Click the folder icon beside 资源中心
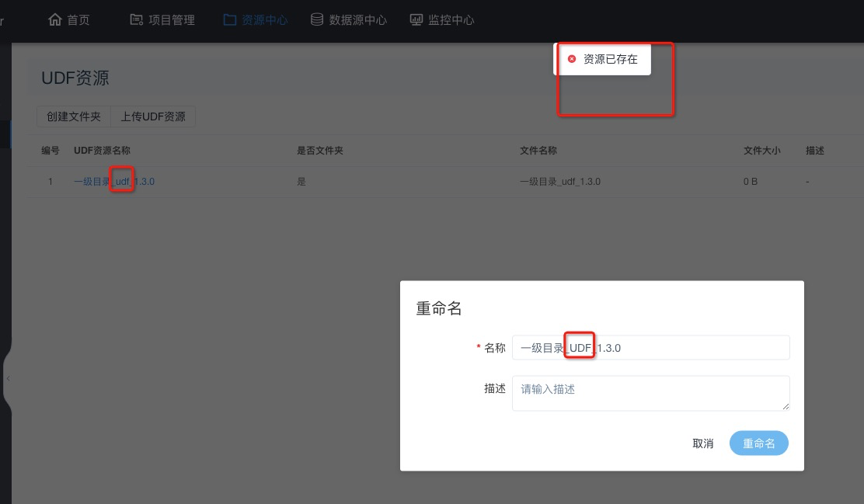The height and width of the screenshot is (504, 864). click(230, 20)
